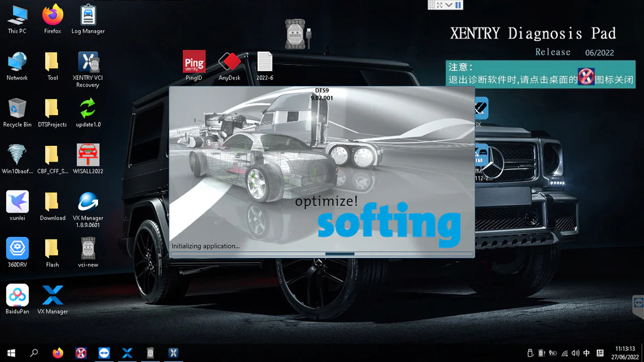Expand the remote toolbar chevron menu

point(449,5)
